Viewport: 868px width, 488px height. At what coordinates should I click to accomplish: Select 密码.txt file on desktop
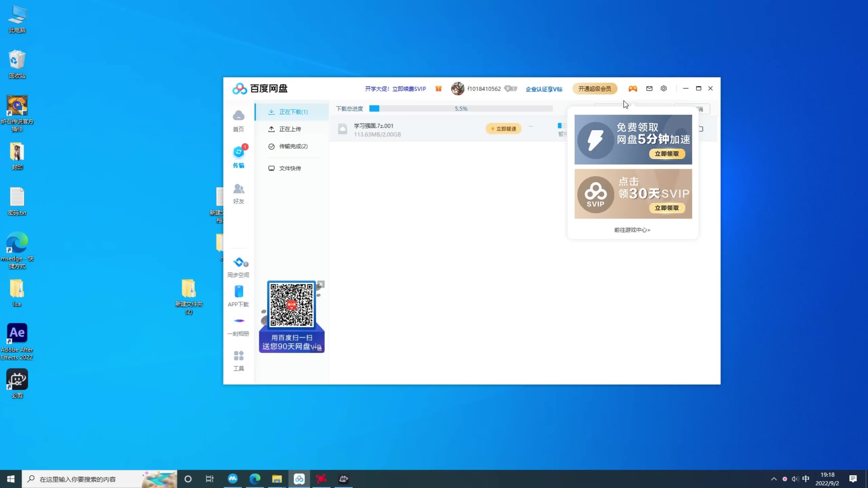click(x=17, y=201)
